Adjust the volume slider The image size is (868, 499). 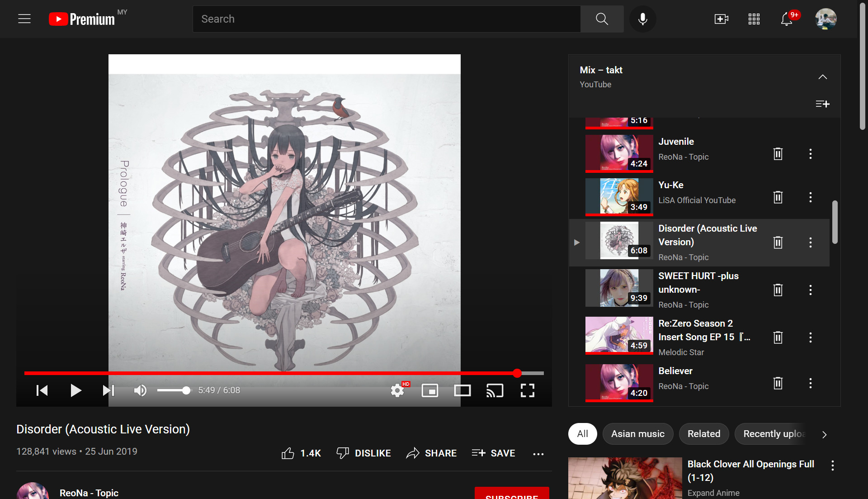tap(174, 390)
